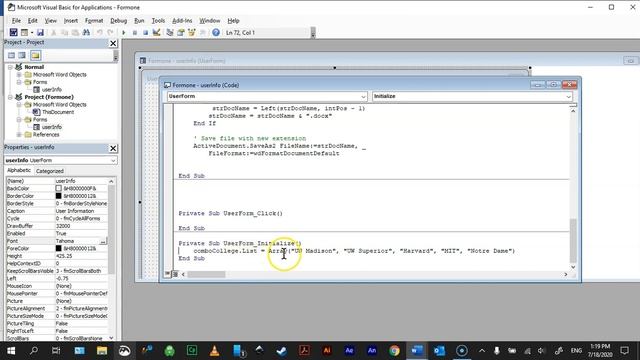
Task: Click the View Object icon in Project panel
Action: pyautogui.click(x=22, y=55)
